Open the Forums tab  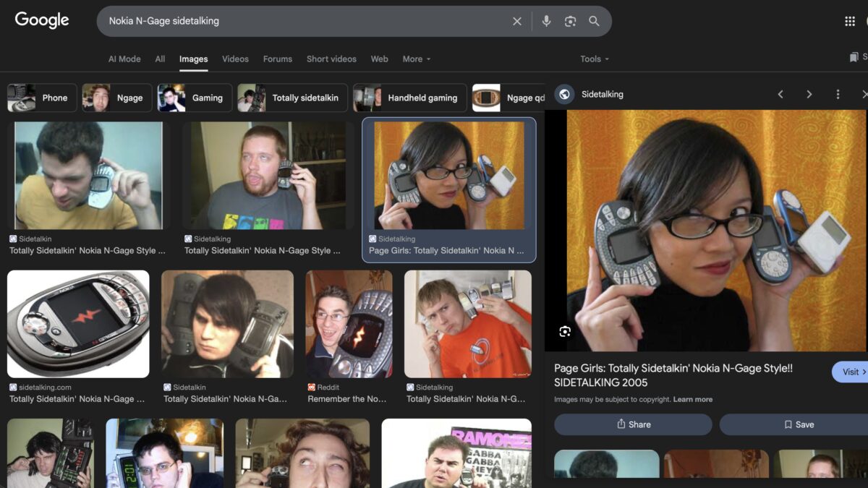click(278, 59)
